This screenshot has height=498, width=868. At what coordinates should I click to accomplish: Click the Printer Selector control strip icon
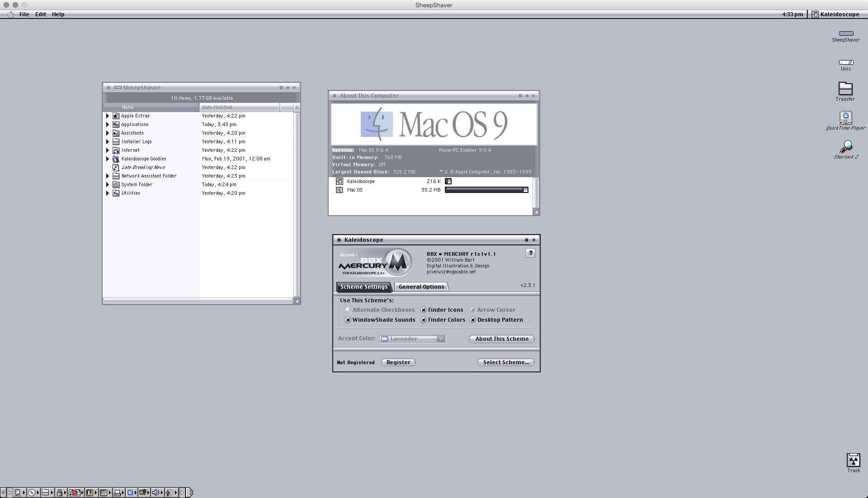point(118,493)
